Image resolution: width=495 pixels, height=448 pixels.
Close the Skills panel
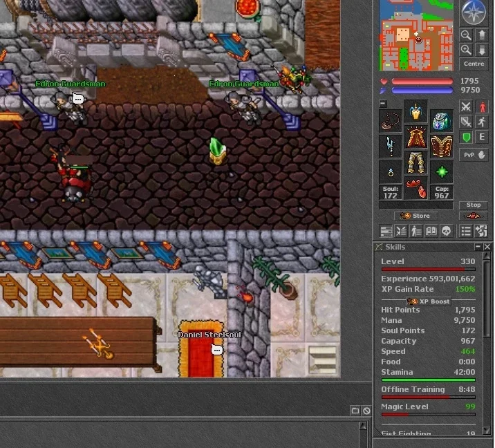(487, 247)
